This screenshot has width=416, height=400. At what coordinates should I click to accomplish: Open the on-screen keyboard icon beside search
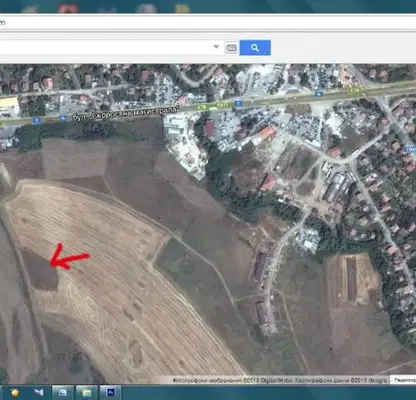pyautogui.click(x=231, y=48)
